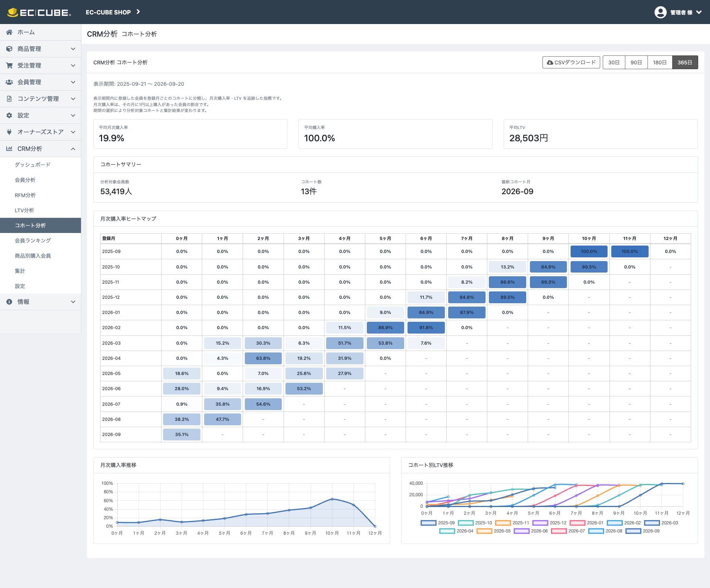Collapse the CRM分析 menu chevron
The height and width of the screenshot is (588, 710).
(x=73, y=149)
